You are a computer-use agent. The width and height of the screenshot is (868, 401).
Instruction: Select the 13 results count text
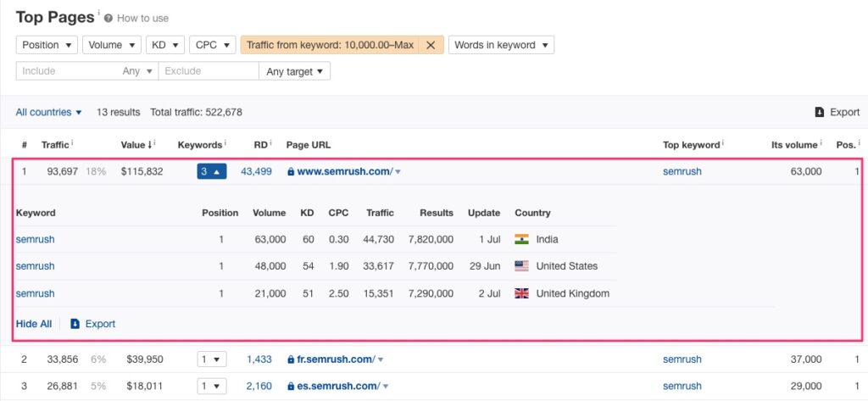pos(119,112)
